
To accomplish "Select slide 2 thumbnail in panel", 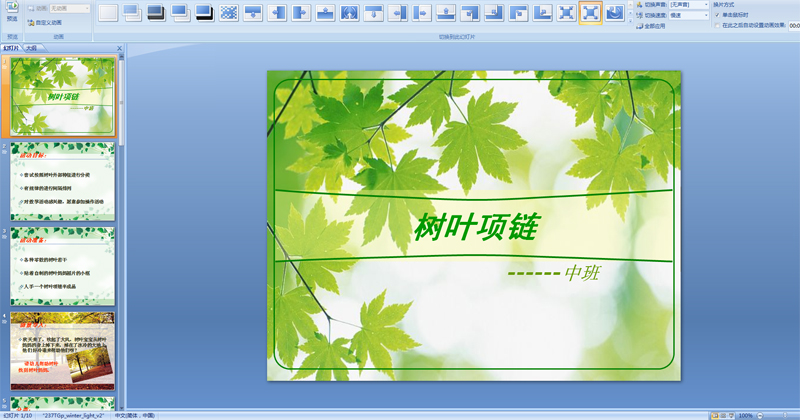I will 63,181.
